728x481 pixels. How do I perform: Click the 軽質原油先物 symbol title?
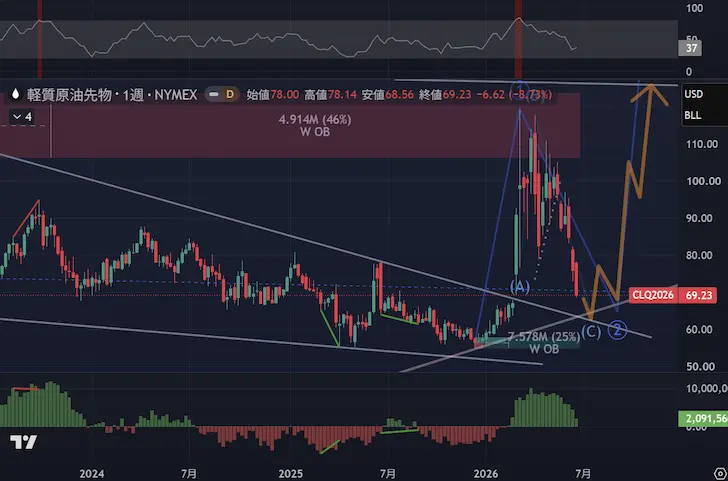pyautogui.click(x=69, y=95)
